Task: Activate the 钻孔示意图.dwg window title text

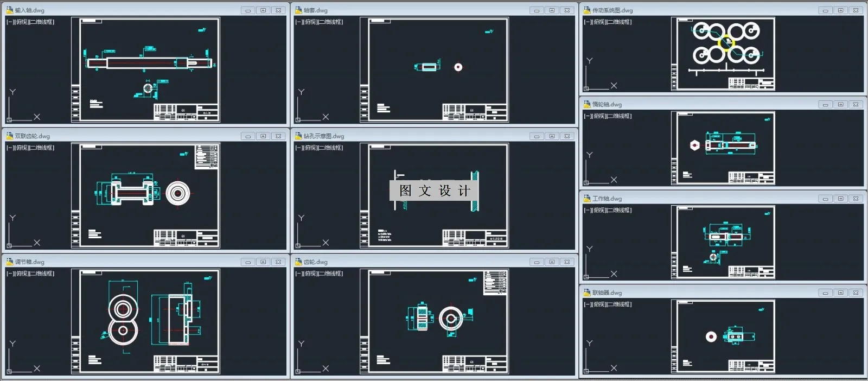Action: [x=324, y=136]
